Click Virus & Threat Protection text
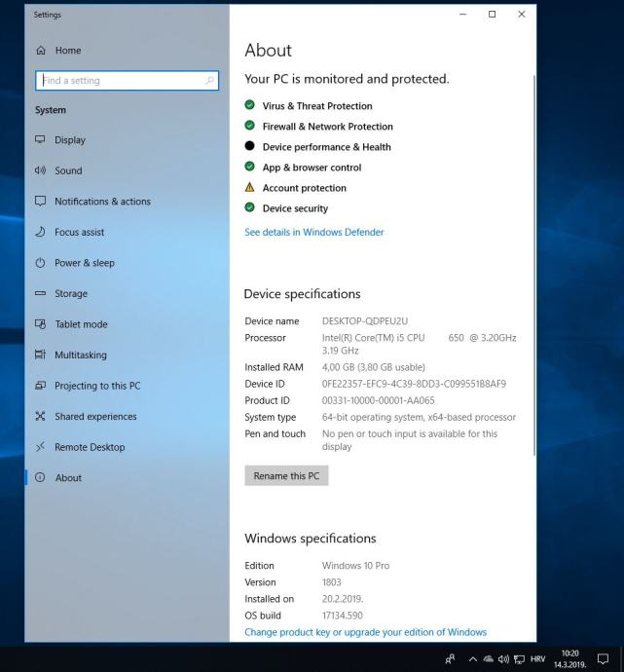 (x=317, y=106)
